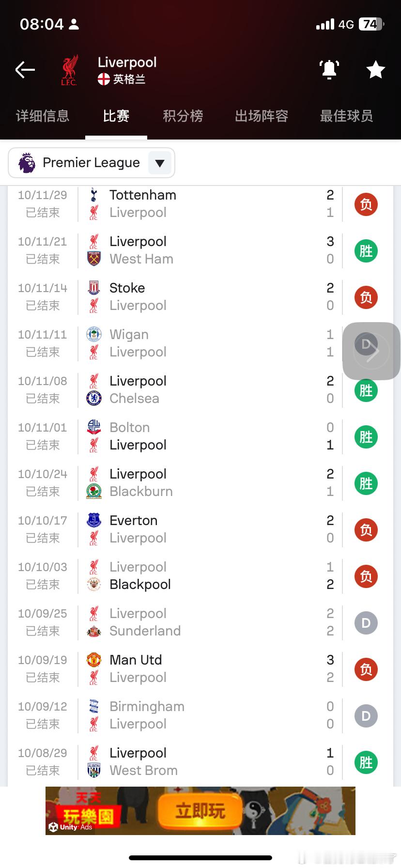Tap the Tottenham crest icon
The width and height of the screenshot is (401, 868).
pos(94,195)
